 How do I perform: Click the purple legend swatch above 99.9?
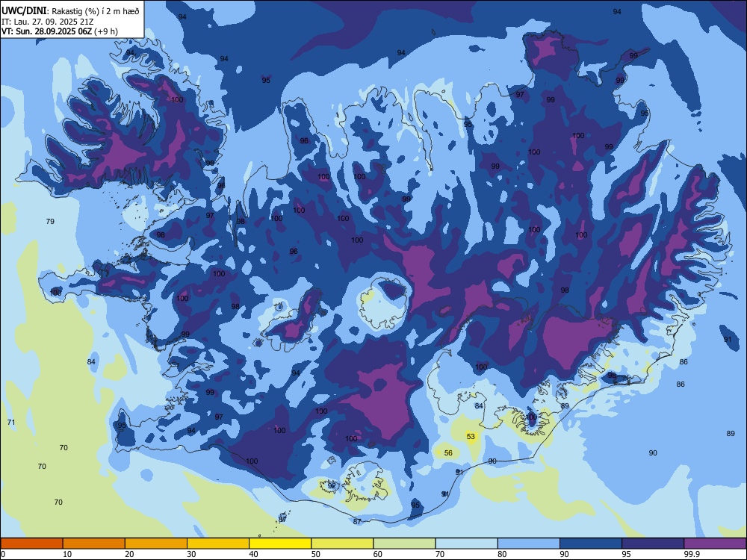click(715, 544)
